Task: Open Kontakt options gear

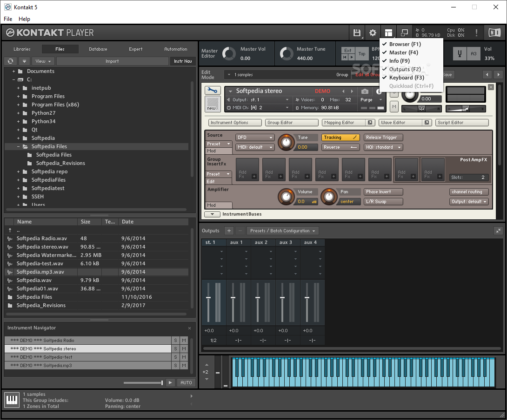Action: coord(373,33)
